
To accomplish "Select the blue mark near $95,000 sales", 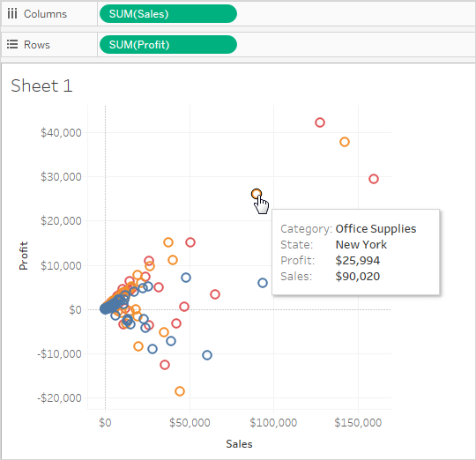I will (x=263, y=283).
